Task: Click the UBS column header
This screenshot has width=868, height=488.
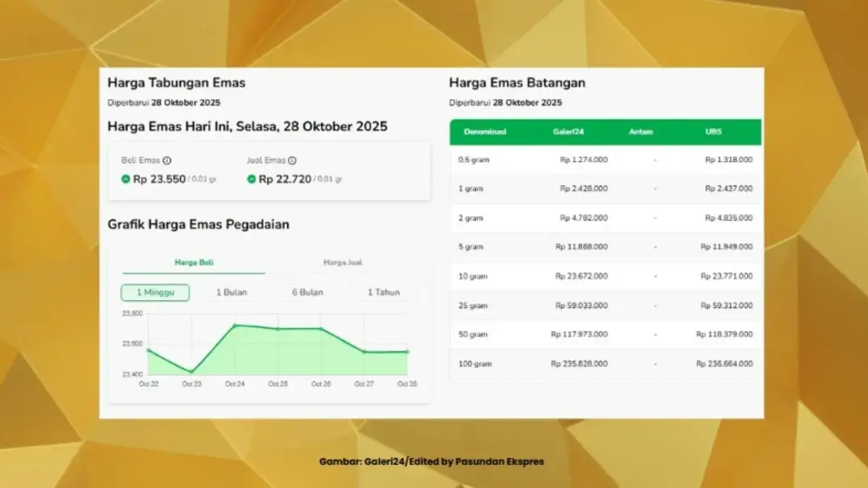Action: tap(713, 132)
